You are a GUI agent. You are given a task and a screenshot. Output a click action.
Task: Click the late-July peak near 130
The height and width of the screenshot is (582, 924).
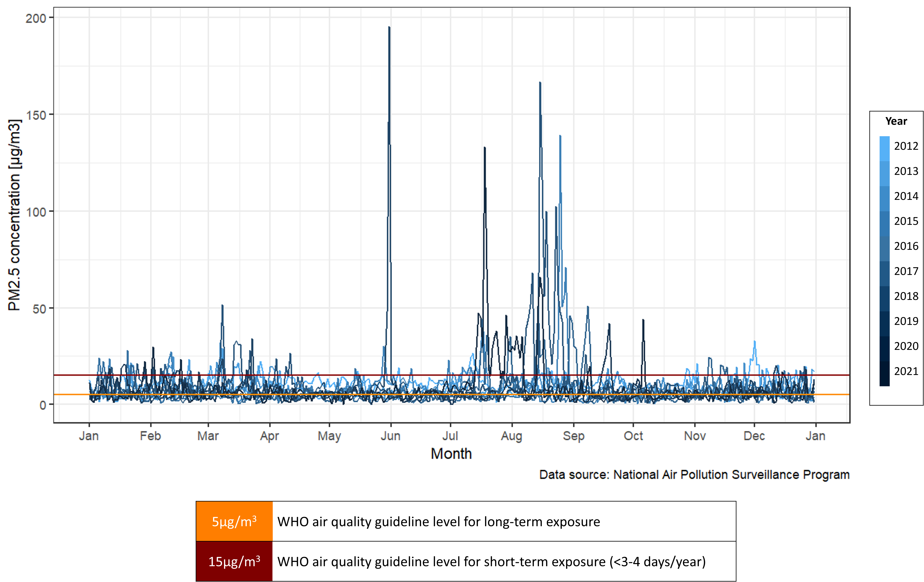(x=485, y=148)
